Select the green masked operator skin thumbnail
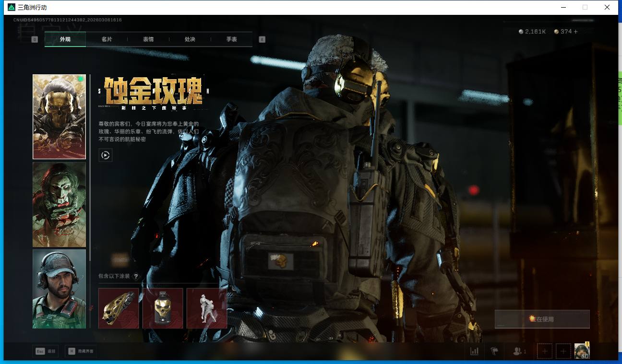622x364 pixels. 59,204
